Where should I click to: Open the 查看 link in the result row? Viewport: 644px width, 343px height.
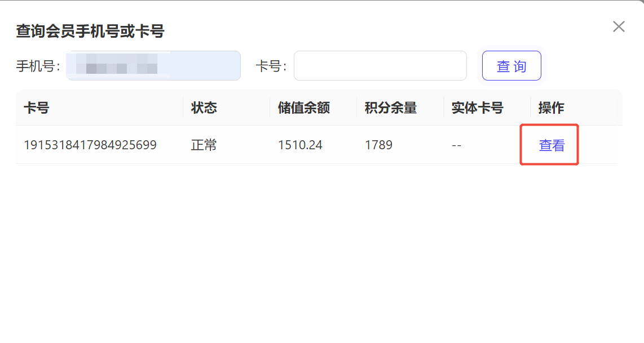pos(552,145)
